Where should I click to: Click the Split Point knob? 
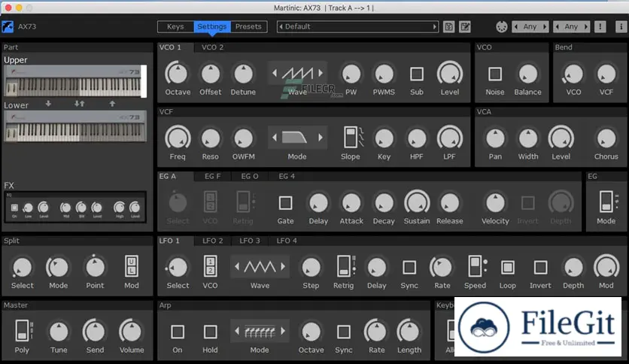pyautogui.click(x=95, y=268)
